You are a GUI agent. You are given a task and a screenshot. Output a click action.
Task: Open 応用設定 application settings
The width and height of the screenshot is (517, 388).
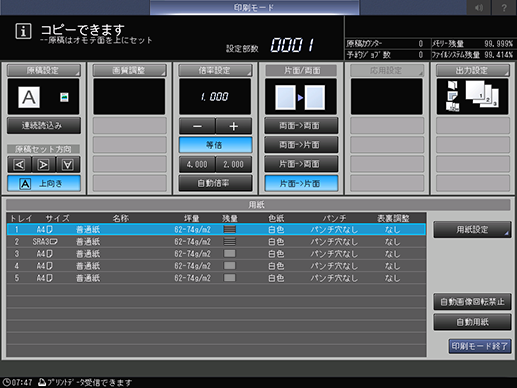pos(387,70)
